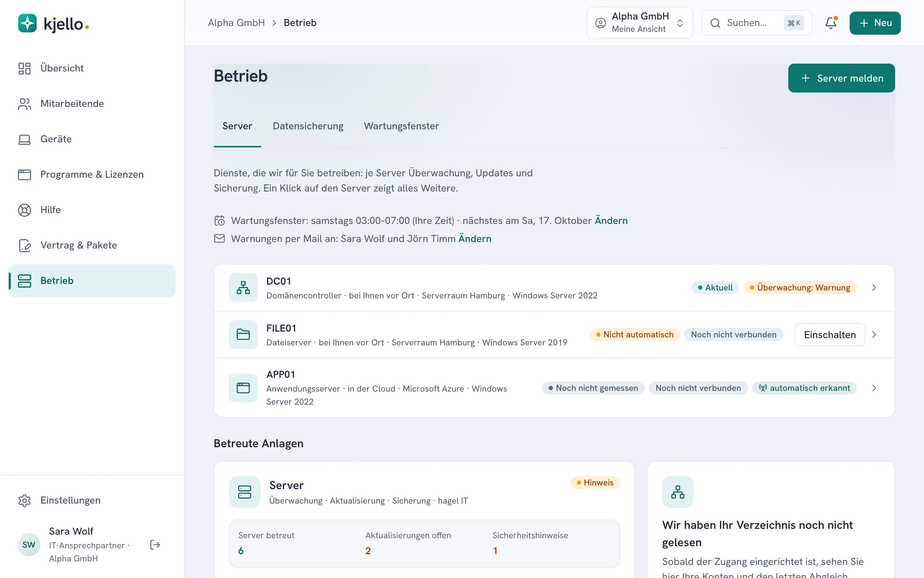Click the kjello logo icon
The width and height of the screenshot is (924, 578).
(27, 23)
